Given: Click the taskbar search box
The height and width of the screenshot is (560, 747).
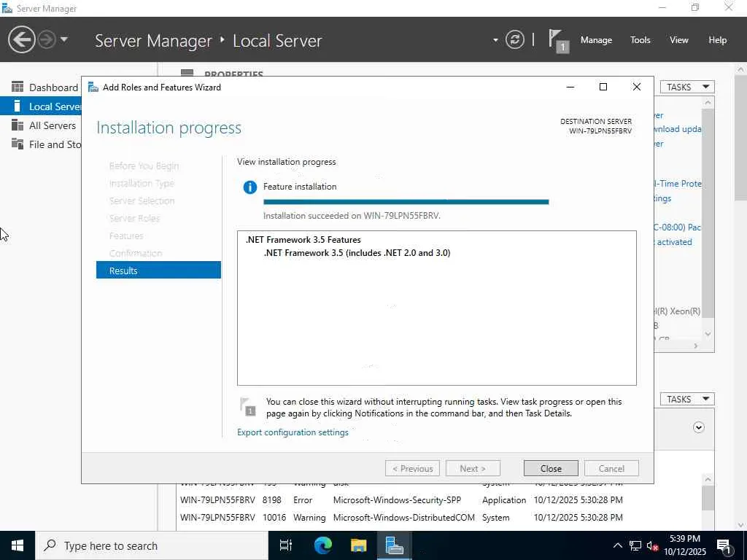Looking at the screenshot, I should tap(152, 545).
